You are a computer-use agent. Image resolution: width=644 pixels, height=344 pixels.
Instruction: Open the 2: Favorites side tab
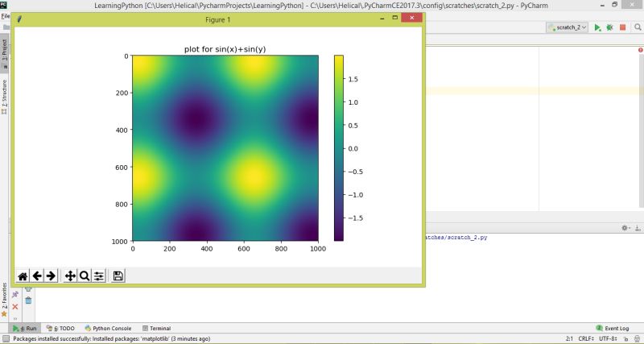pos(5,299)
